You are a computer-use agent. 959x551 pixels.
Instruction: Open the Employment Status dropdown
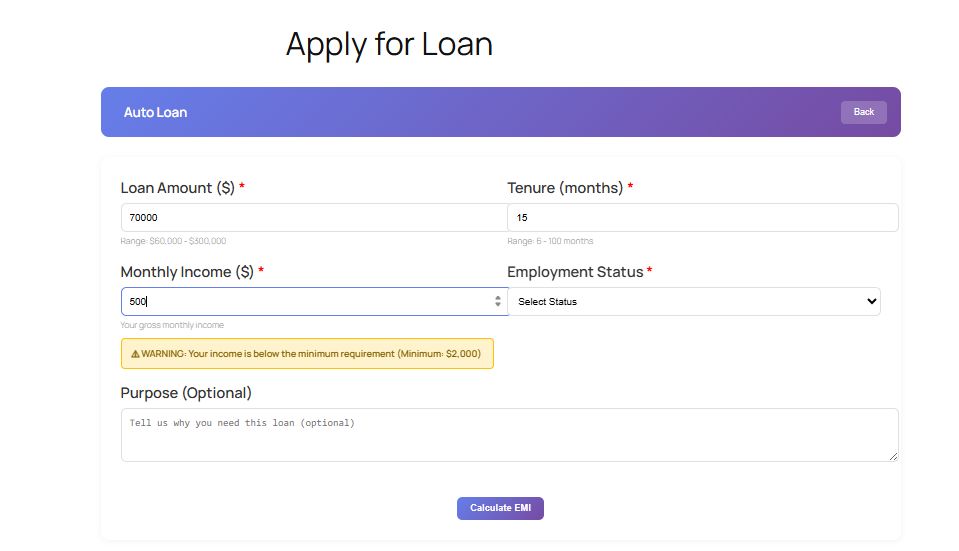point(693,302)
